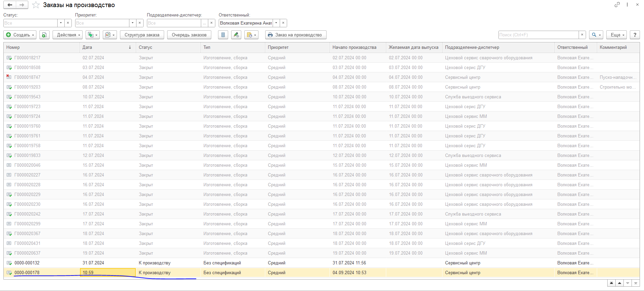
Task: Sort by the Приоритет column header
Action: coord(297,47)
